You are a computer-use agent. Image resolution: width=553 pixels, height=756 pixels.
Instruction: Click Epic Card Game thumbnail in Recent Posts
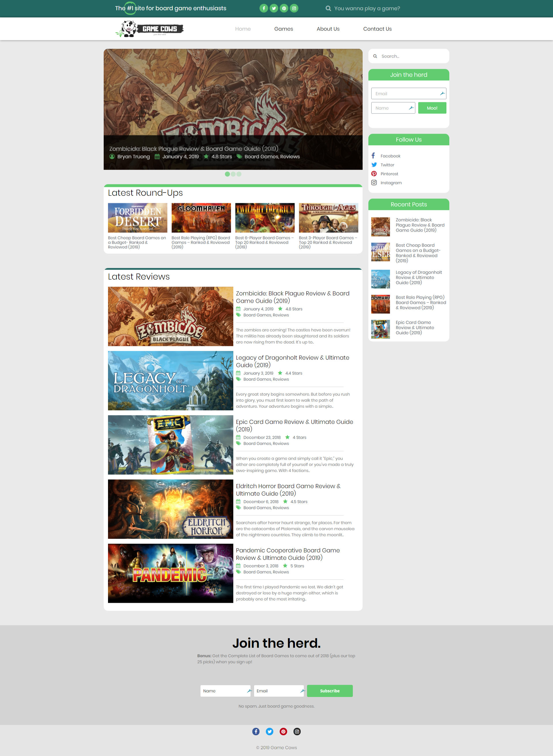pyautogui.click(x=380, y=329)
